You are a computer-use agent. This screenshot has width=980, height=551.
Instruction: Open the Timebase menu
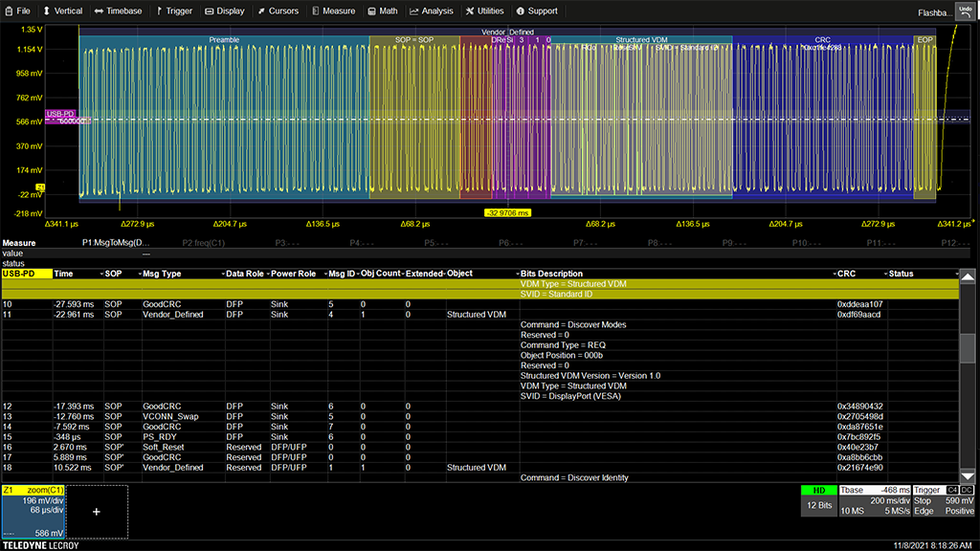click(117, 11)
